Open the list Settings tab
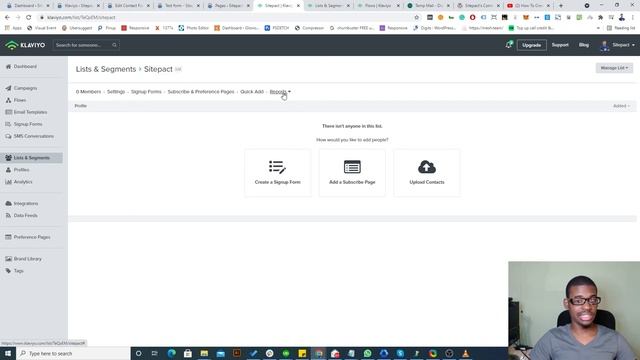Viewport: 640px width, 360px height. click(x=116, y=92)
